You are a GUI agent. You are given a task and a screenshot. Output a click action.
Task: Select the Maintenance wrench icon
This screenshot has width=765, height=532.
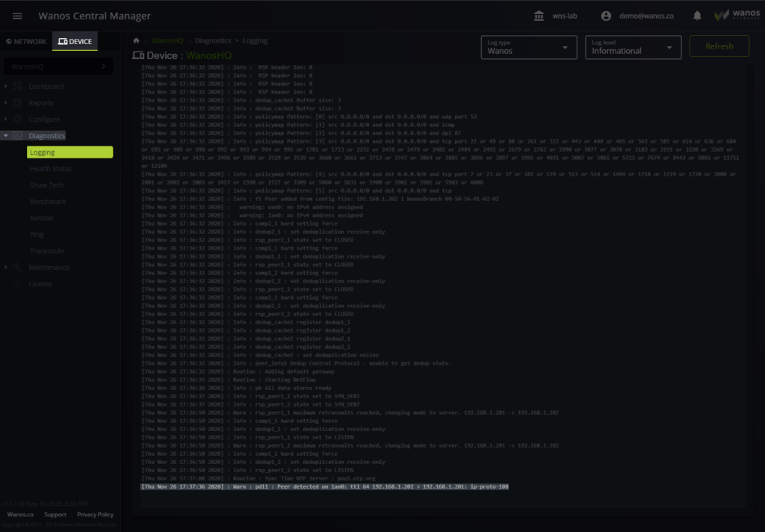[16, 267]
